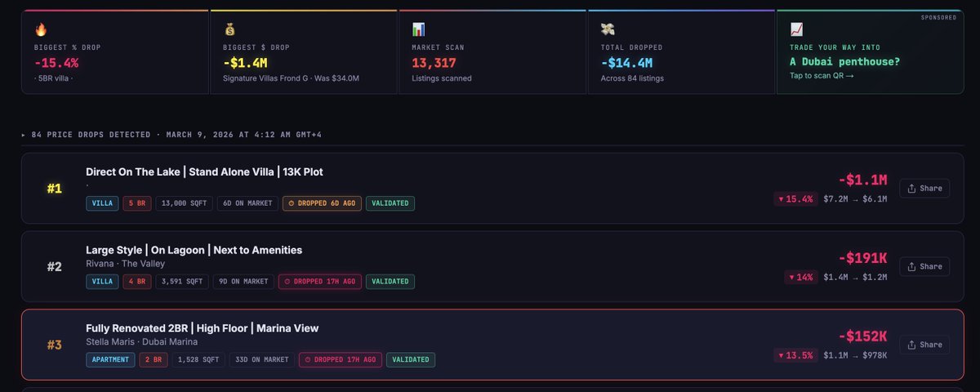
Task: Click '$7.2M → $6.1M' price change text
Action: point(855,199)
